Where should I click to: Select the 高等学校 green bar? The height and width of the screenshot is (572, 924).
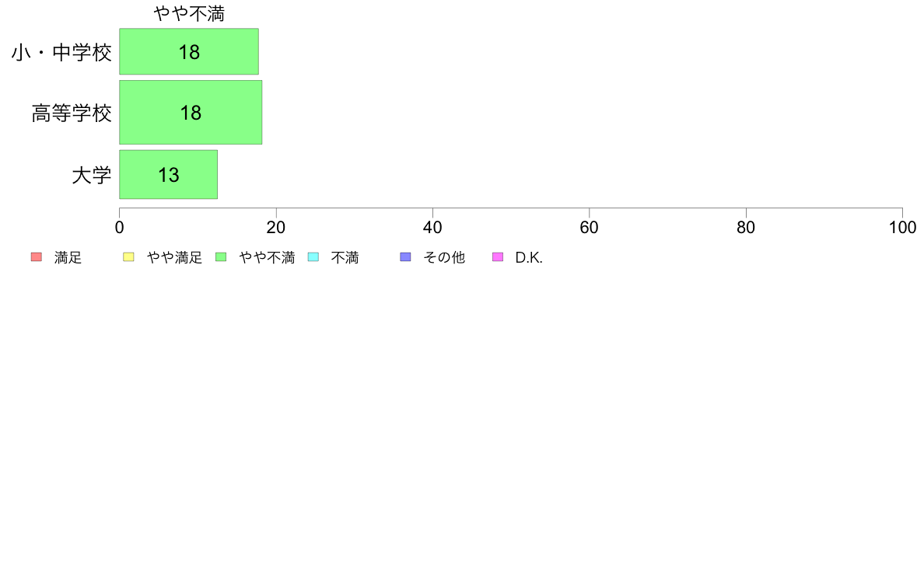pos(191,113)
